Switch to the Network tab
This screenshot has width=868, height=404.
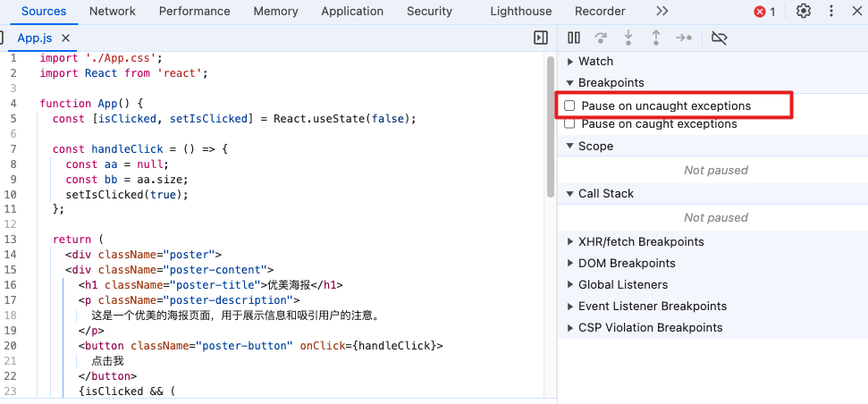[113, 12]
